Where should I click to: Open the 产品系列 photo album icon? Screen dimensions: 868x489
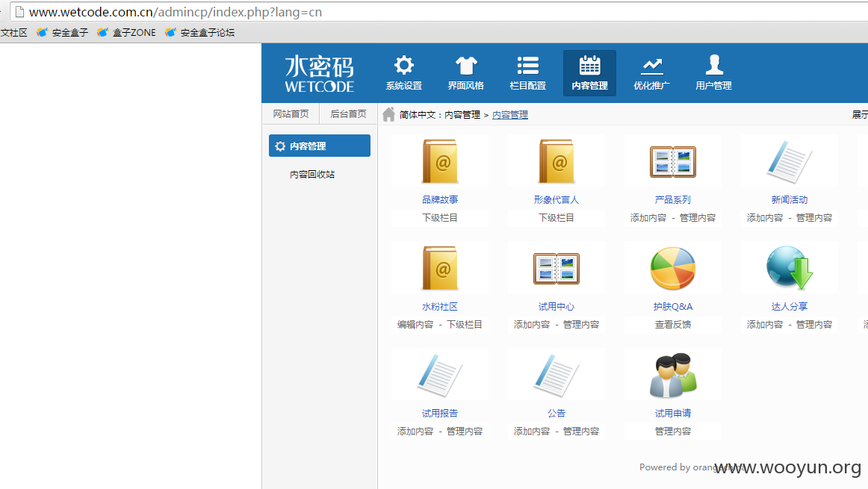[x=672, y=161]
